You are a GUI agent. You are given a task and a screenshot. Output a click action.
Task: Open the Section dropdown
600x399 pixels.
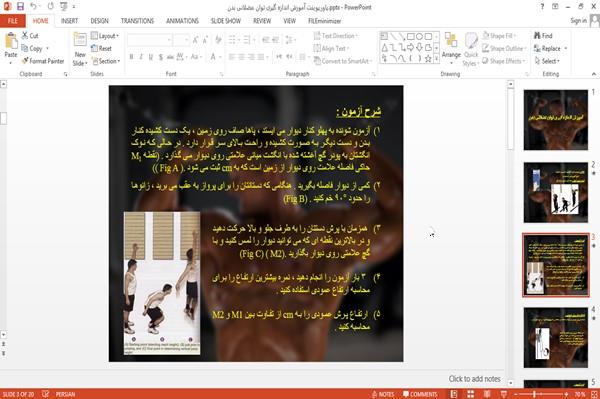(106, 61)
